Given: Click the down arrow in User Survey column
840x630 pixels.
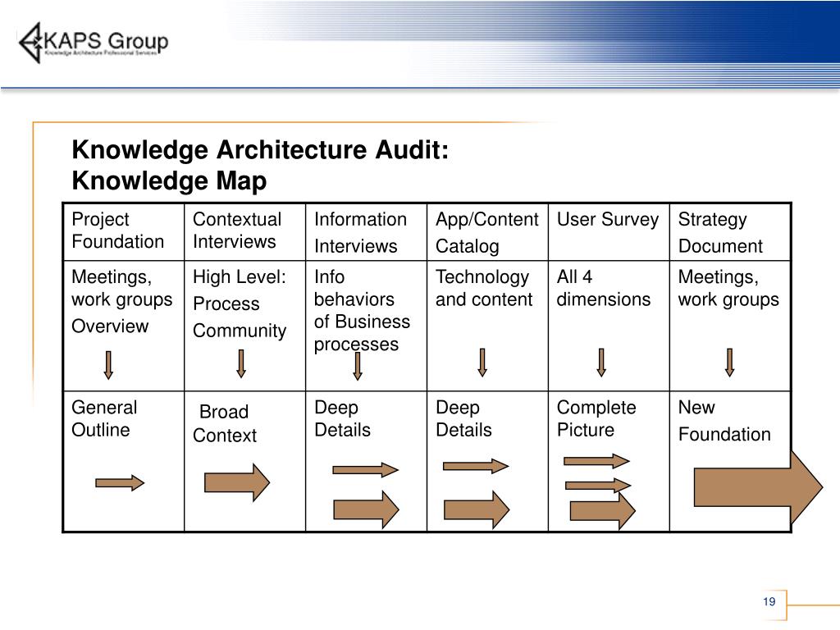Looking at the screenshot, I should tap(601, 363).
